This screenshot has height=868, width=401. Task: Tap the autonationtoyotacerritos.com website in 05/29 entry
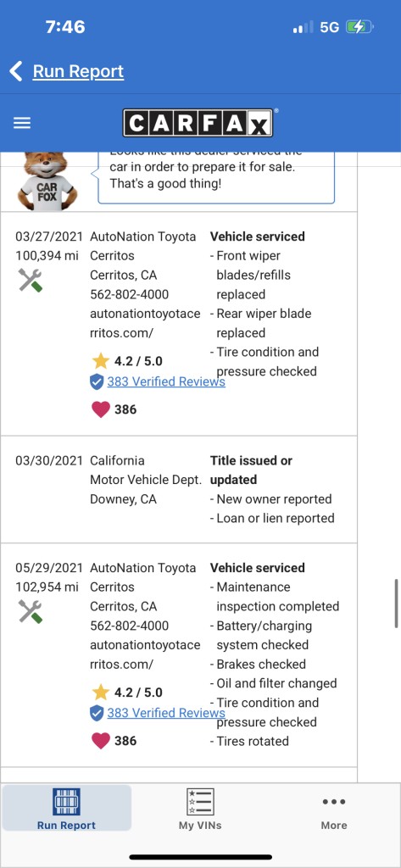(145, 654)
